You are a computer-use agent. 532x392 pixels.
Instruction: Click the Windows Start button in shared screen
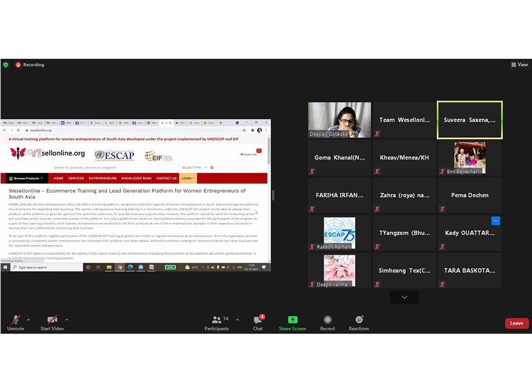[5, 268]
